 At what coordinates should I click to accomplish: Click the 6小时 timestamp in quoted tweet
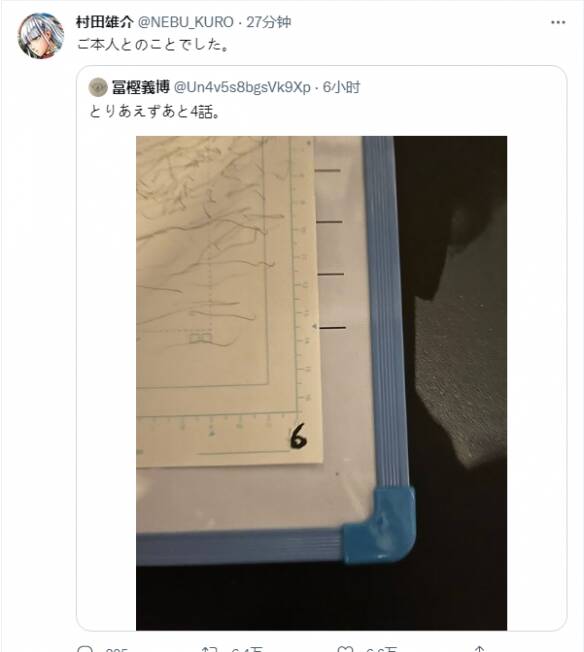[x=341, y=87]
